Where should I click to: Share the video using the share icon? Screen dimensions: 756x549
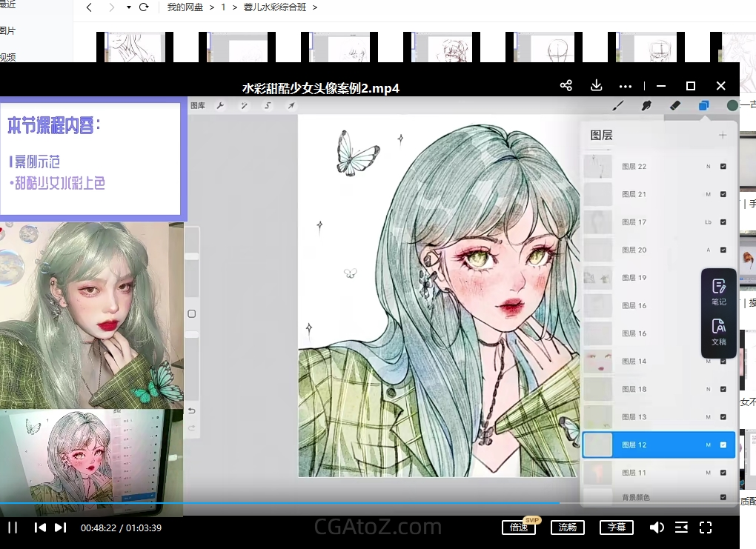[x=566, y=86]
